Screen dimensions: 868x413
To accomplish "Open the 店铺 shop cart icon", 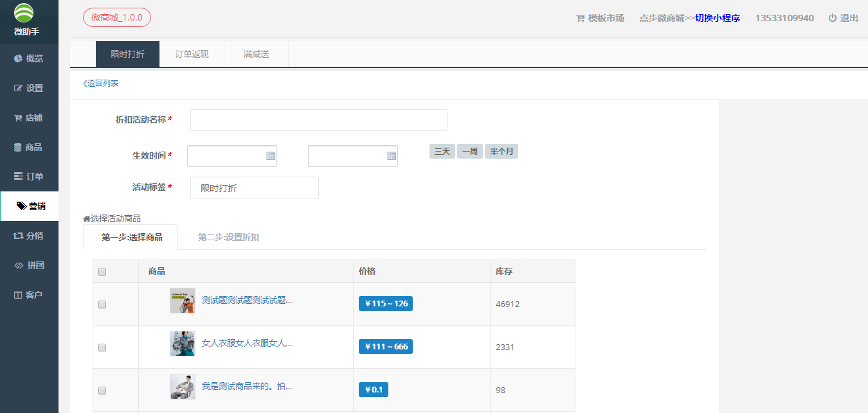I will coord(18,118).
